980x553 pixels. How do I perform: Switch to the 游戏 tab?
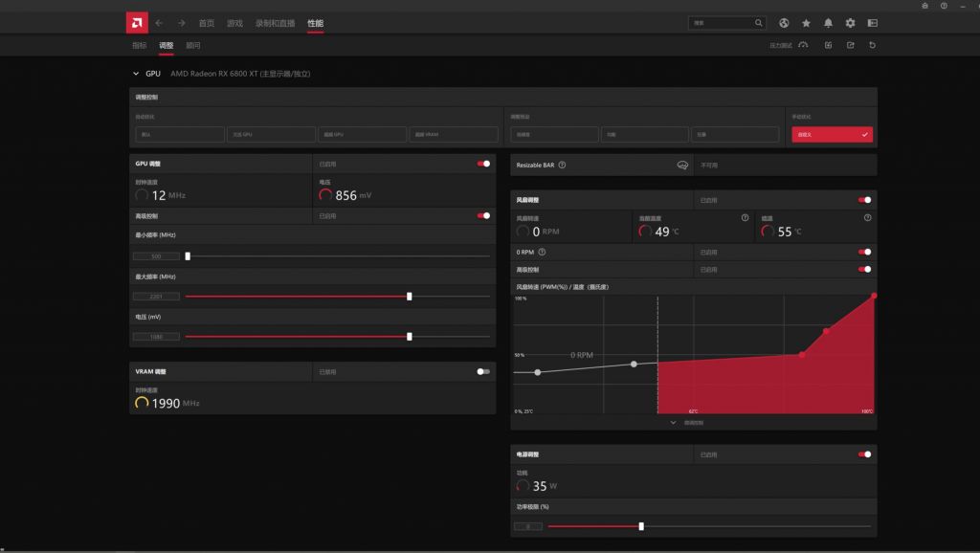234,23
